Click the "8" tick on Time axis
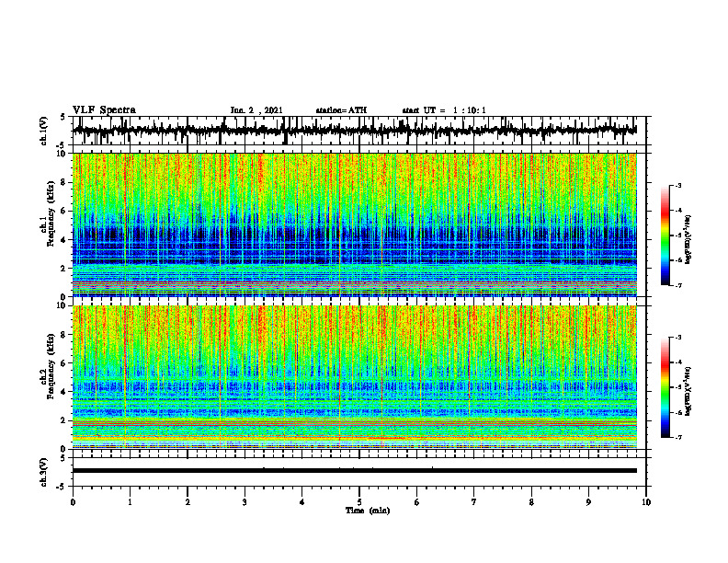 pyautogui.click(x=531, y=502)
